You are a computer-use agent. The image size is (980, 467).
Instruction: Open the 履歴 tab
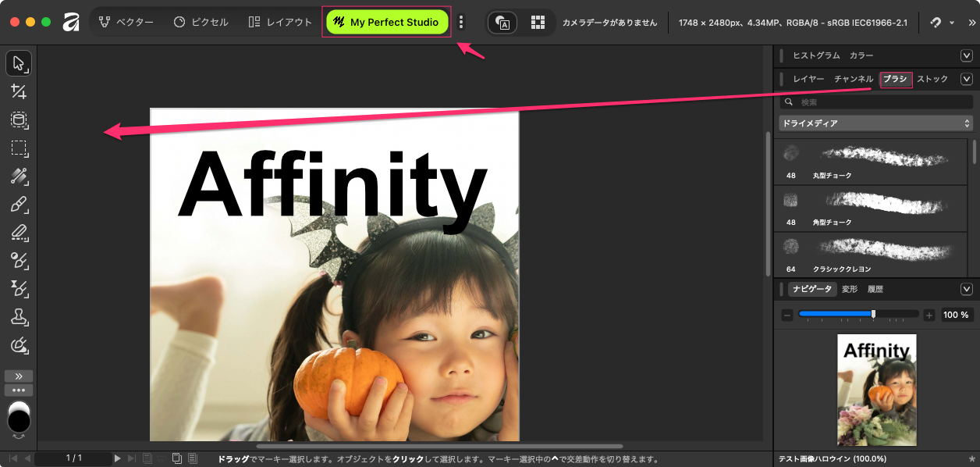[875, 289]
